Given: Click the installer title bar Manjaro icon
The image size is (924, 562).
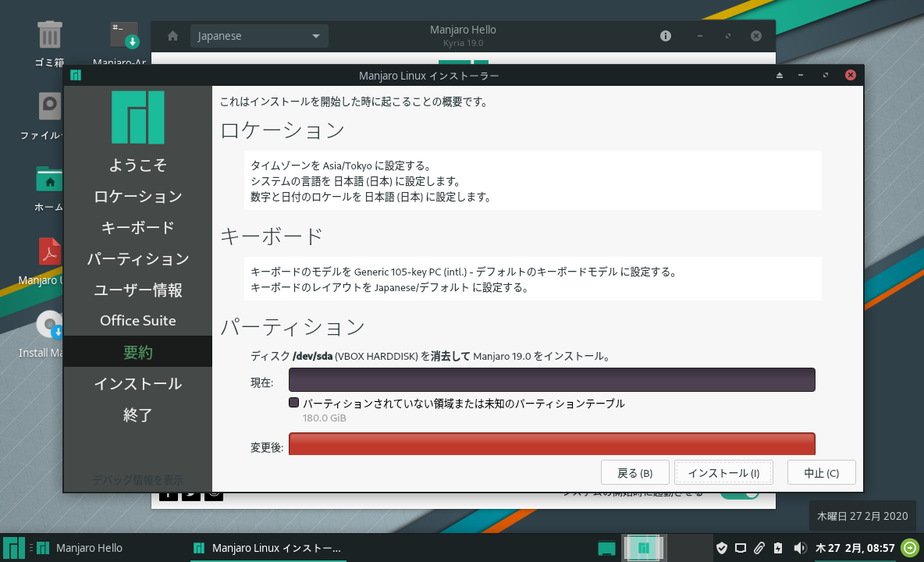Looking at the screenshot, I should (x=76, y=76).
